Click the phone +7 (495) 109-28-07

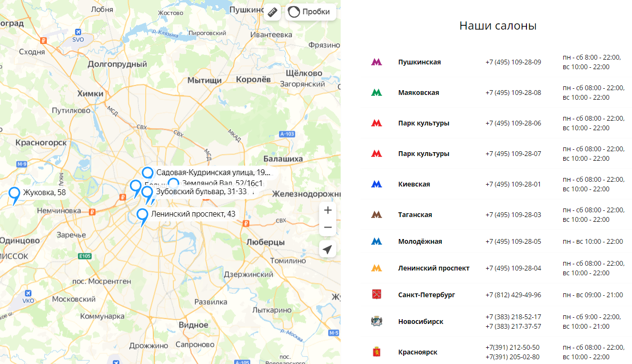pyautogui.click(x=513, y=154)
